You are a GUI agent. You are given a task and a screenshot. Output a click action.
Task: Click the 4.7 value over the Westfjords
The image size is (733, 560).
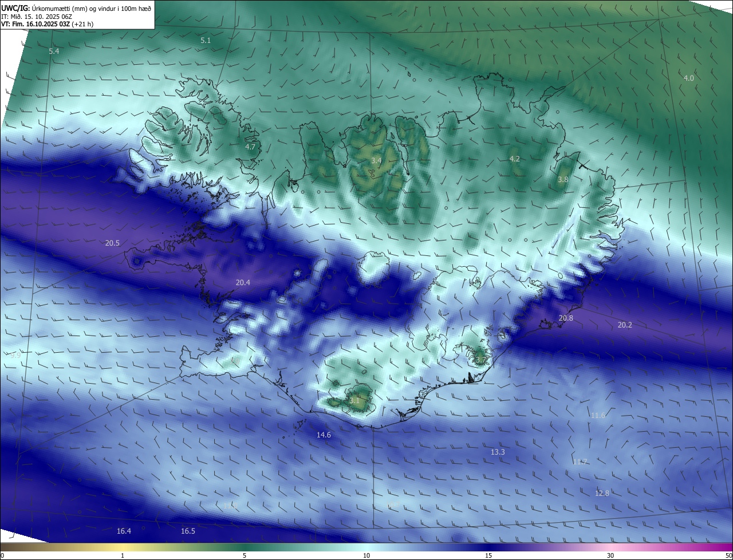(250, 147)
